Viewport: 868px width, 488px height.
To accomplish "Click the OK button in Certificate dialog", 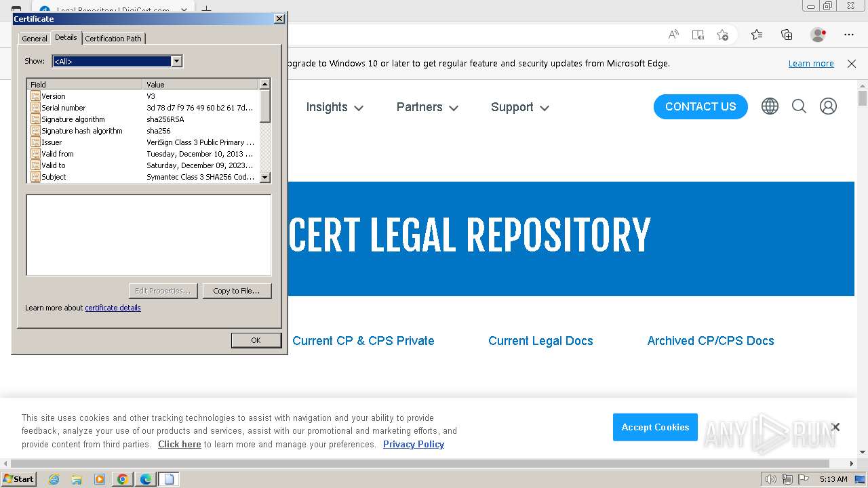I will coord(256,340).
